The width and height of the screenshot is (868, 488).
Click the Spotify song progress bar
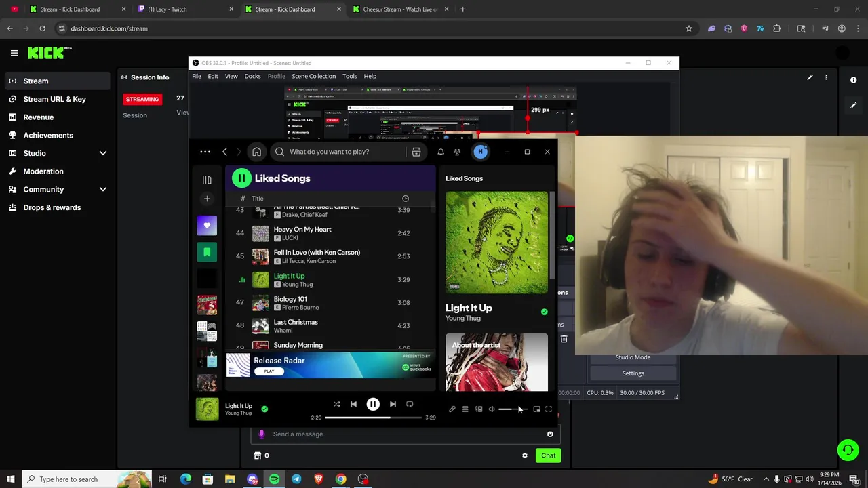pos(373,418)
